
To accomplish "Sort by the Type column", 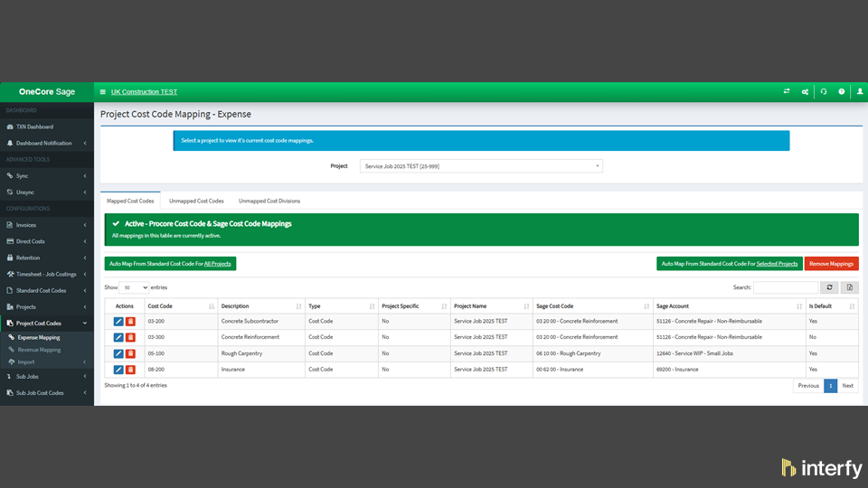I will 341,306.
